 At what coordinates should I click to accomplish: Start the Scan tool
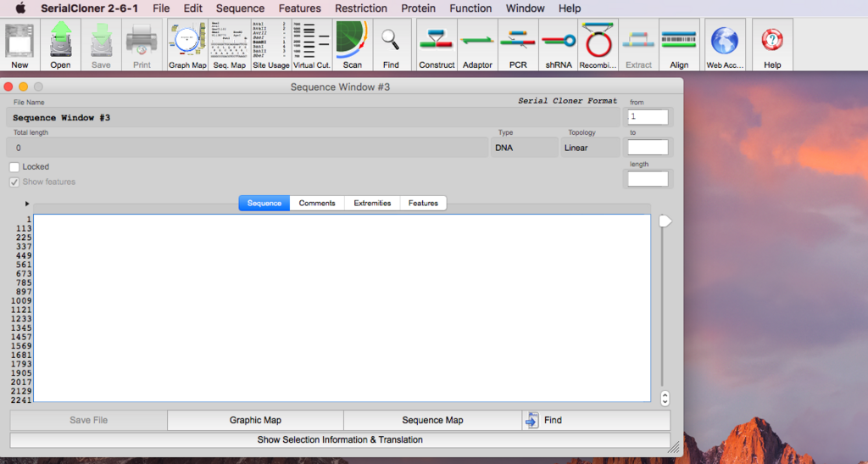352,44
